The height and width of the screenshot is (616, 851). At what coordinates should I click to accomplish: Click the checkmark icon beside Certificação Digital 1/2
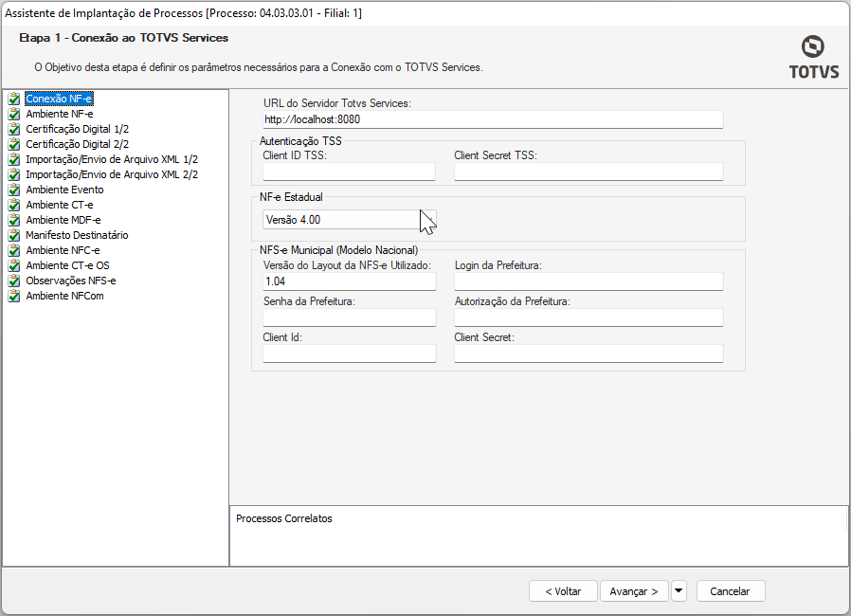click(14, 129)
